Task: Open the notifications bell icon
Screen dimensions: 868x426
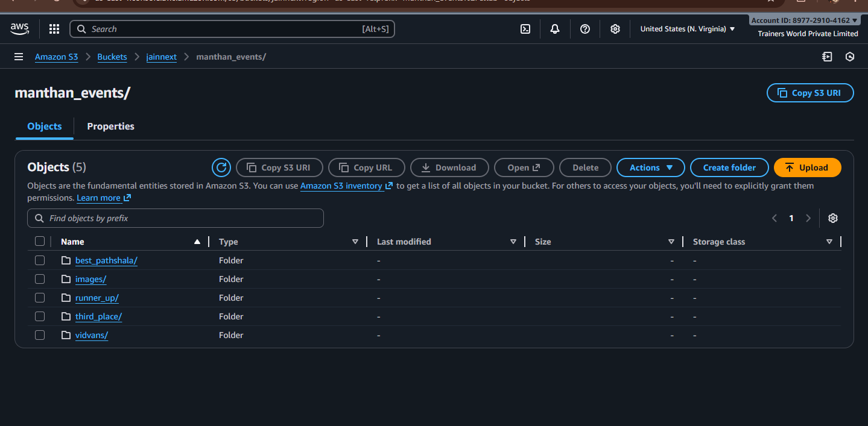Action: (555, 29)
